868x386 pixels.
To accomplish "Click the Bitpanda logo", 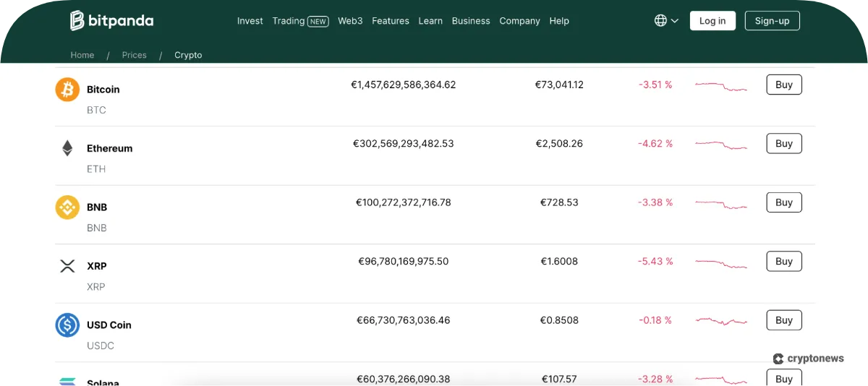I will pyautogui.click(x=111, y=20).
